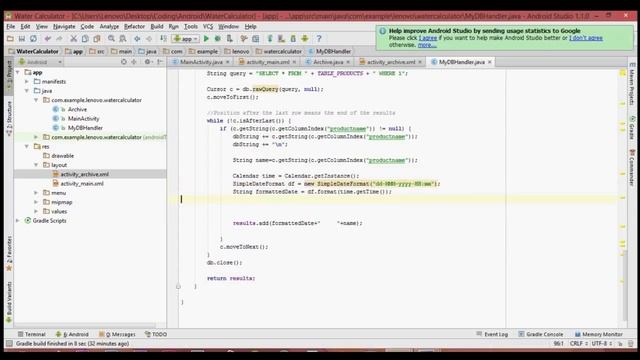
Task: Click the Open folder toolbar icon
Action: [10, 39]
